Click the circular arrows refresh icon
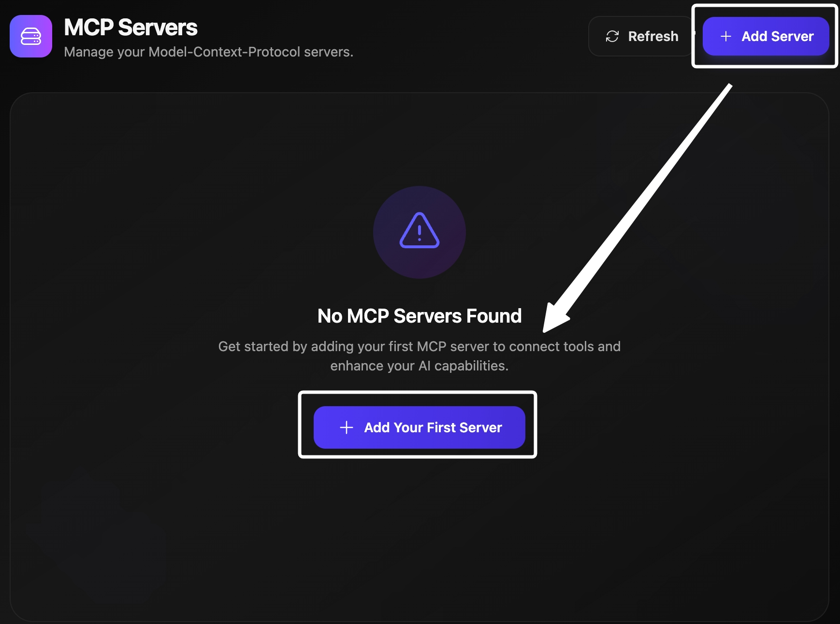The height and width of the screenshot is (624, 840). coord(612,36)
